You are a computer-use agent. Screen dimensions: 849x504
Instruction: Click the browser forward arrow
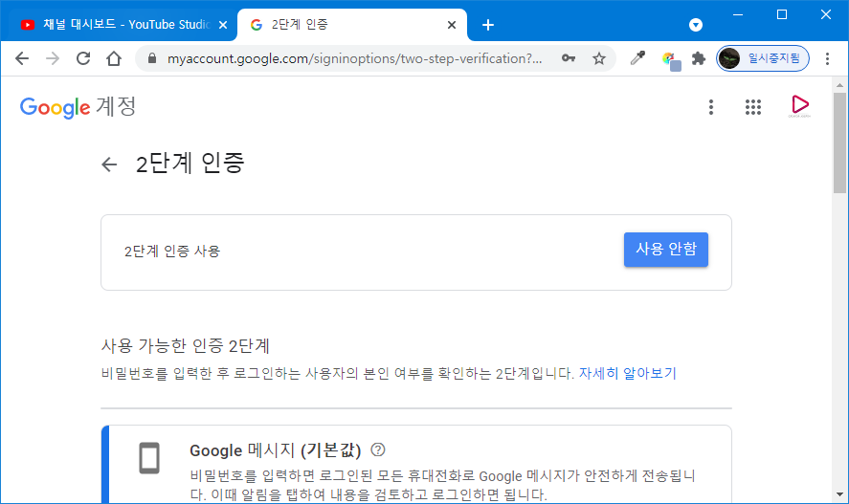click(53, 58)
